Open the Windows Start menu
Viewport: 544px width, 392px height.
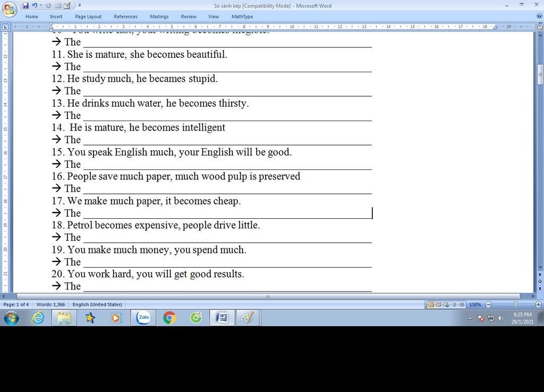12,318
